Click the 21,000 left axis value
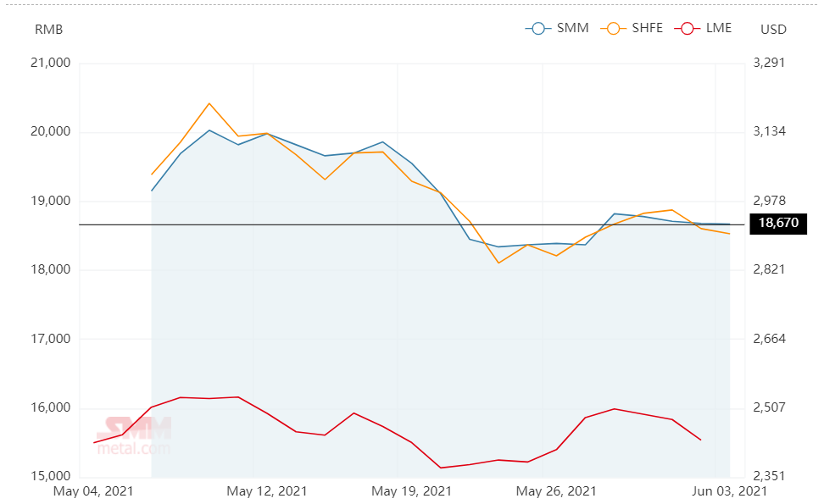This screenshot has width=824, height=504. (51, 63)
